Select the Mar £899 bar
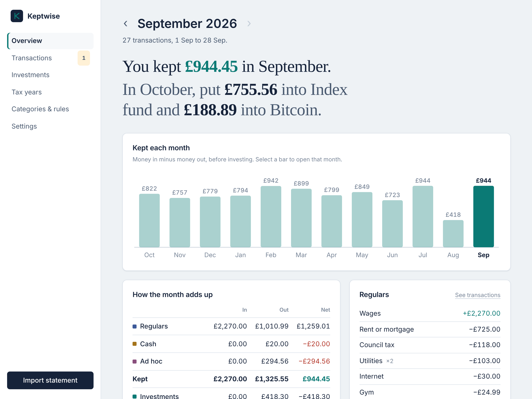 301,218
